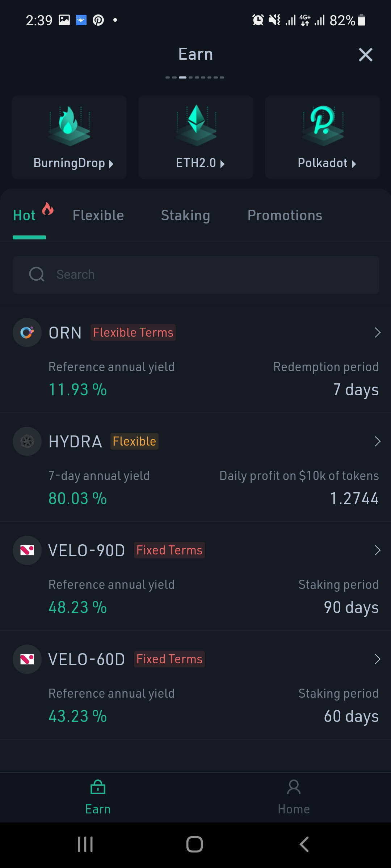Expand HYDRA details with its chevron
This screenshot has height=868, width=391.
[377, 441]
